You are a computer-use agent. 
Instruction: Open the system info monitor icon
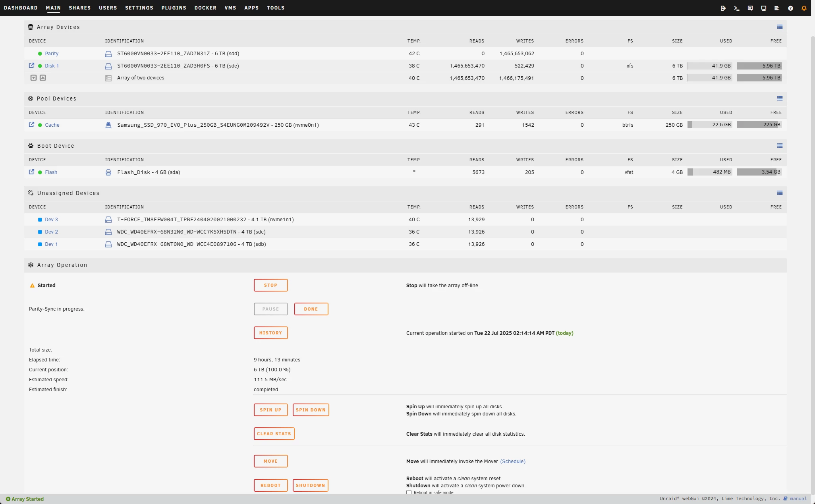point(763,8)
